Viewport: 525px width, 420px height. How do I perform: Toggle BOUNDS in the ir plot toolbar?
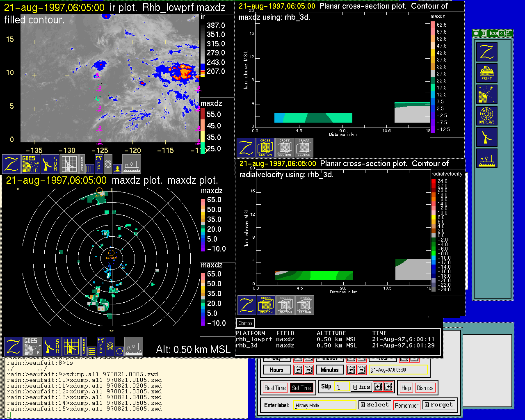tap(82, 164)
